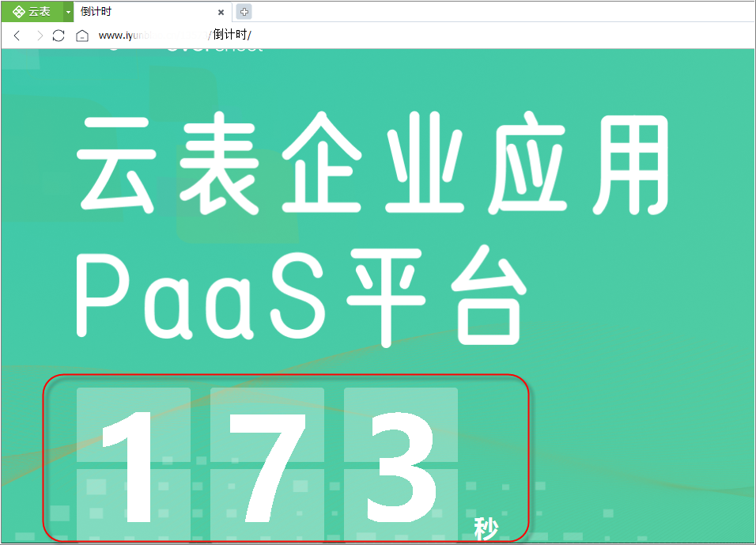
Task: Click the 云表企业应用 headline text
Action: pos(372,163)
